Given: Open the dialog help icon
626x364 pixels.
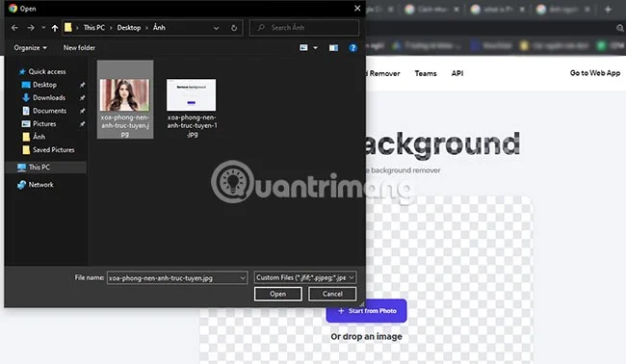Looking at the screenshot, I should coord(352,48).
